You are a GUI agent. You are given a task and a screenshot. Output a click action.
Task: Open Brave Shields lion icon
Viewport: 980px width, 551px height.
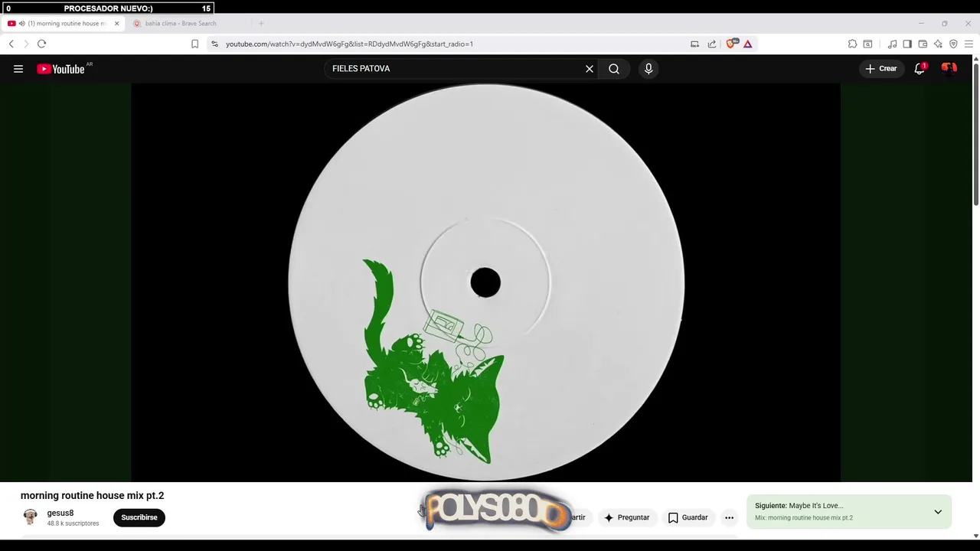point(731,44)
